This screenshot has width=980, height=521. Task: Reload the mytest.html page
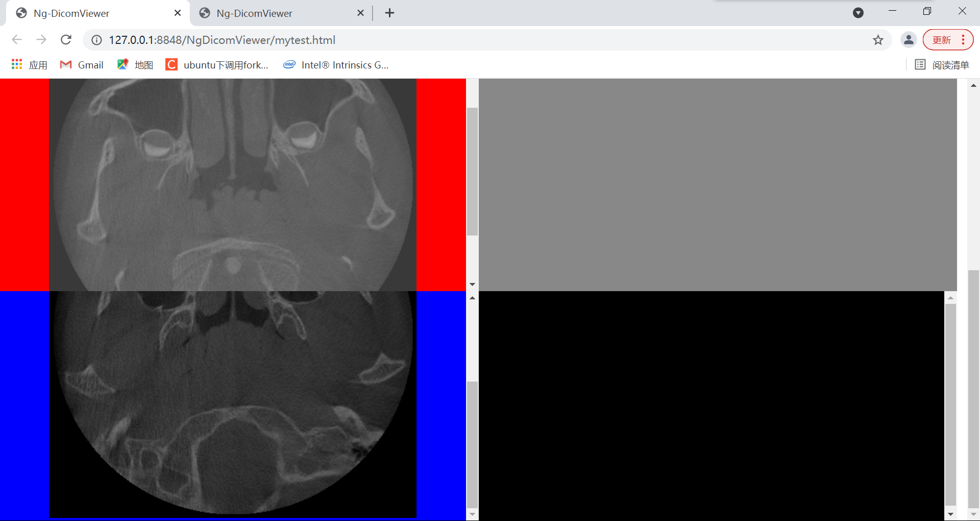point(66,39)
